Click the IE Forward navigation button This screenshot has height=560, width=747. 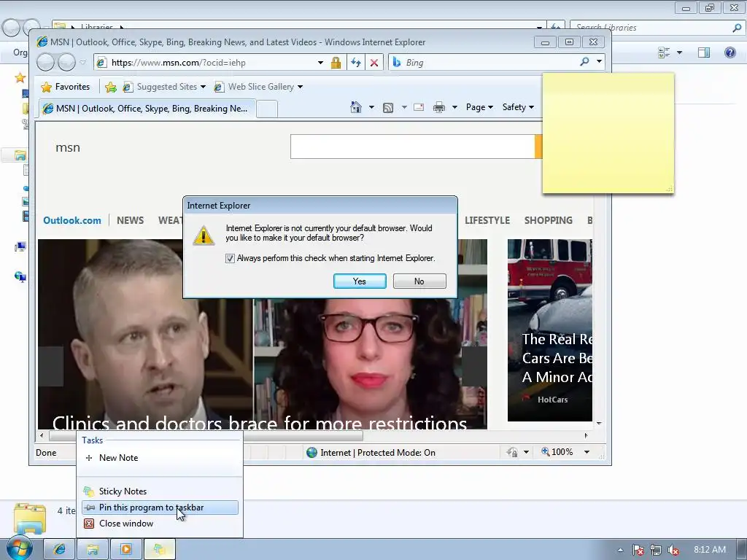[66, 62]
